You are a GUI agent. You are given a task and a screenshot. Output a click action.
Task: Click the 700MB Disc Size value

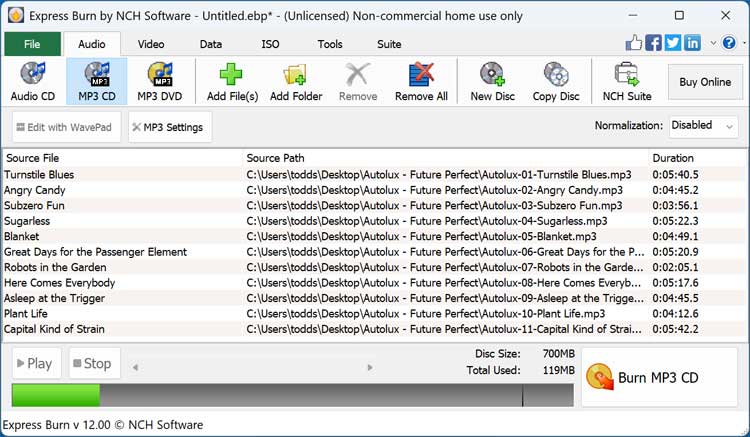559,354
